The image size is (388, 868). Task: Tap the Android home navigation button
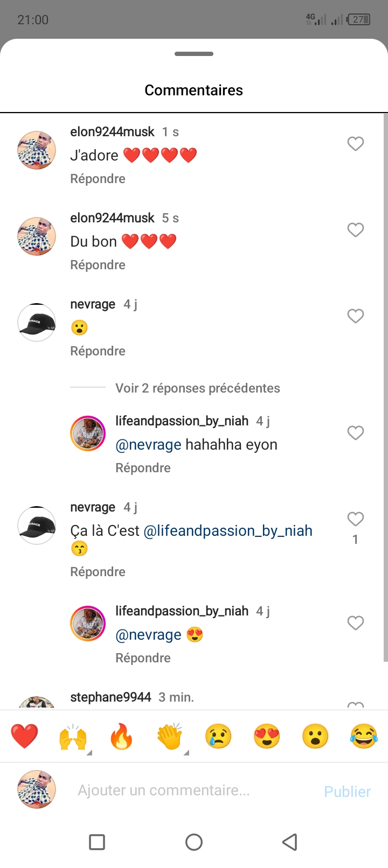(x=194, y=842)
